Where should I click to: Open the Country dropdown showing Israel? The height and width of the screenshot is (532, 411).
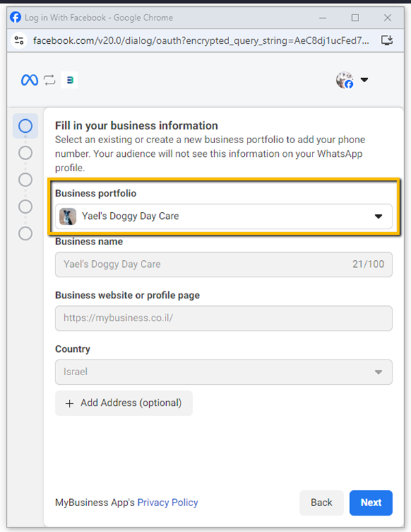[x=224, y=372]
